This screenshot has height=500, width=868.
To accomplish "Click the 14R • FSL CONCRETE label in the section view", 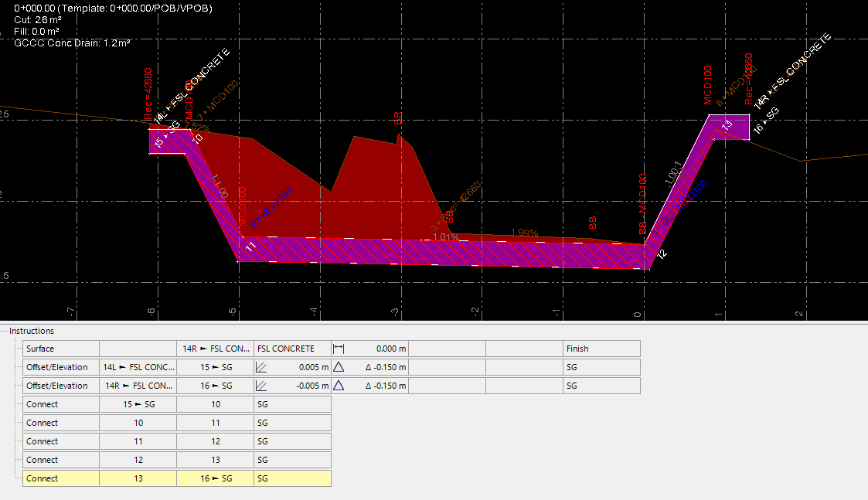I will 793,70.
